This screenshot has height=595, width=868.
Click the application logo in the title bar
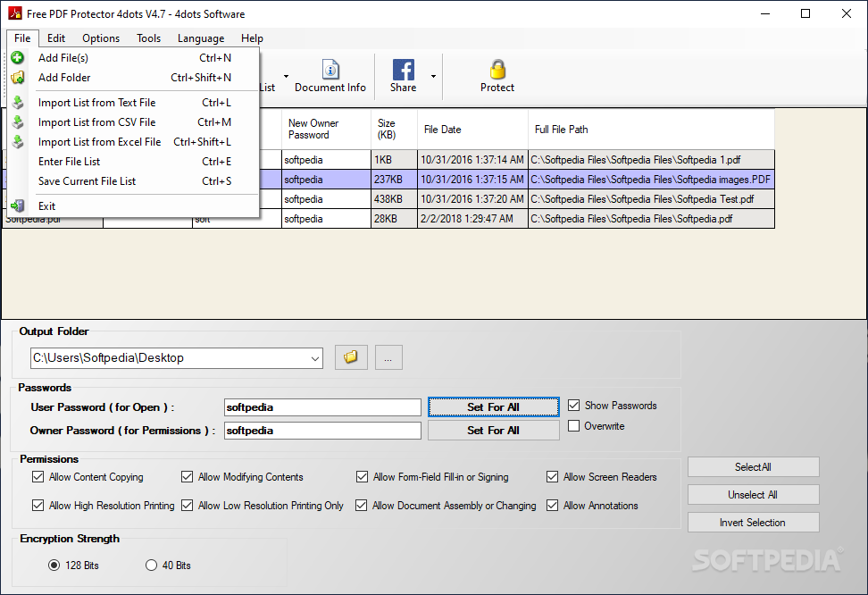(x=15, y=13)
